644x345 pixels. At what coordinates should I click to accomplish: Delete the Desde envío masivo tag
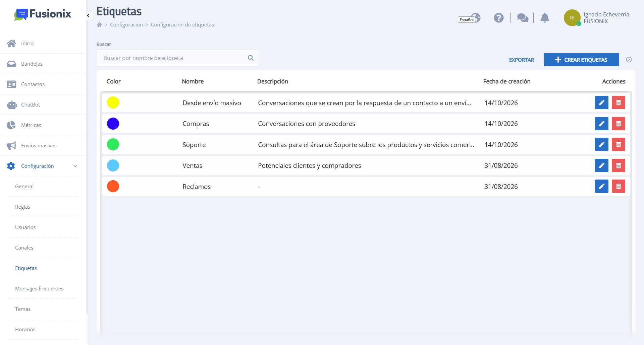(x=618, y=102)
